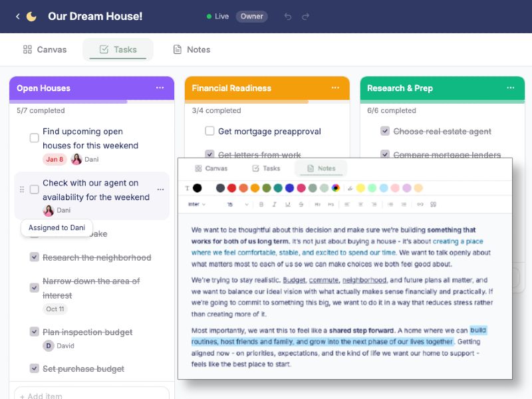The image size is (532, 399).
Task: Click the redo icon in the top bar
Action: [x=305, y=16]
